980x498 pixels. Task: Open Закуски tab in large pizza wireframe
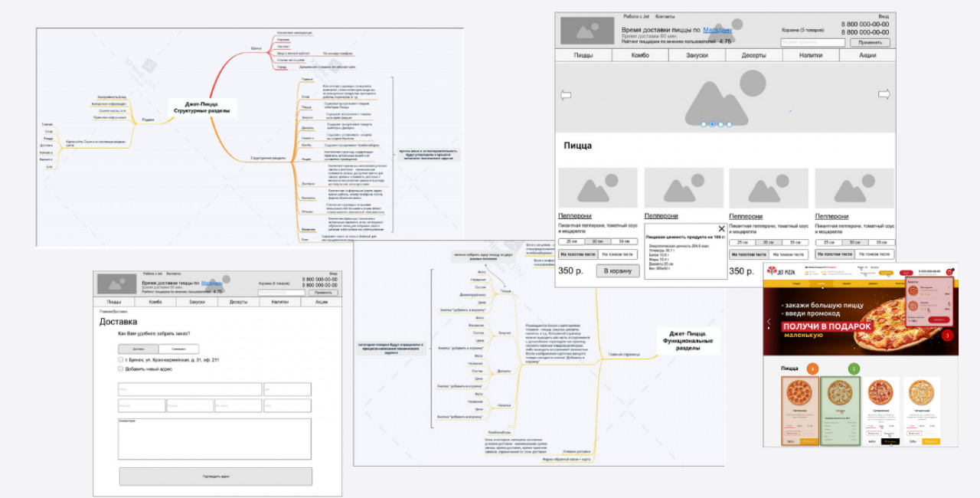pyautogui.click(x=697, y=55)
